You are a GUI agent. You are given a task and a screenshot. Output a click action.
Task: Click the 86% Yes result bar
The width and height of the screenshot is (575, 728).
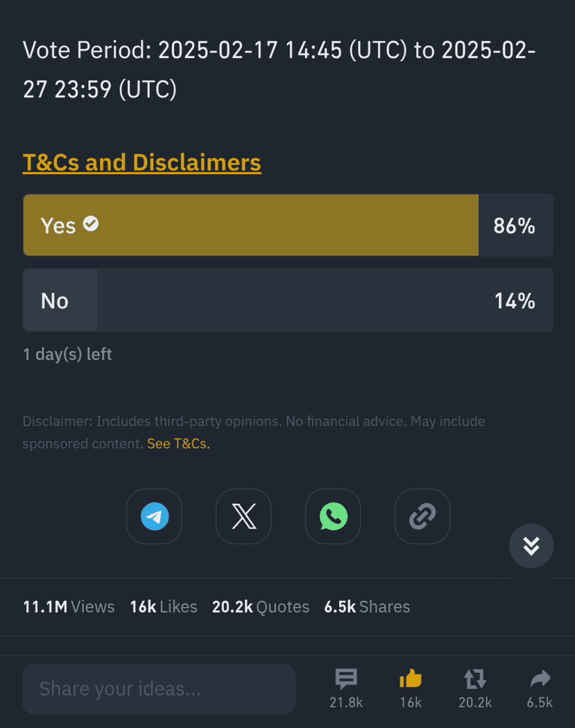pyautogui.click(x=277, y=226)
